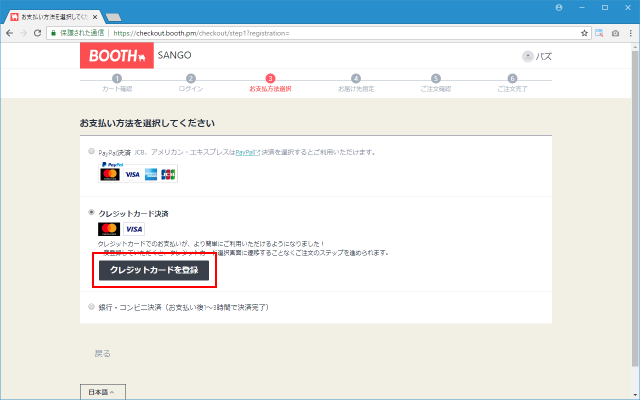Click the tab favicon of the checkout tab

click(x=15, y=17)
